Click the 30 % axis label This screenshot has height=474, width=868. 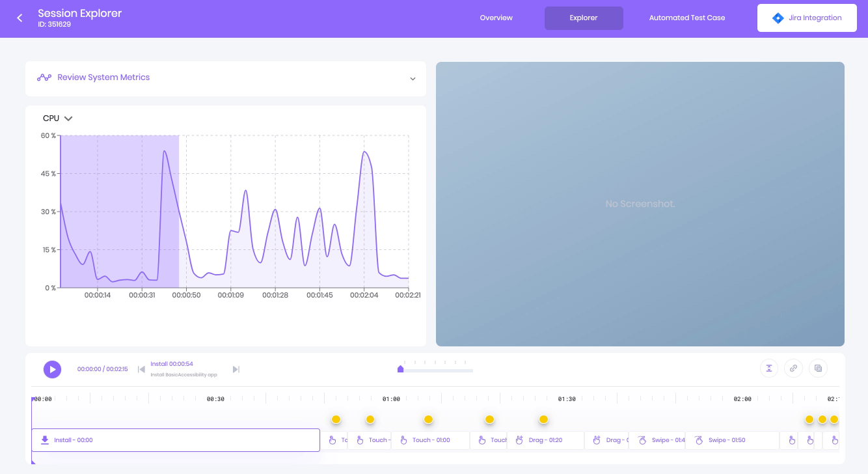click(x=48, y=212)
